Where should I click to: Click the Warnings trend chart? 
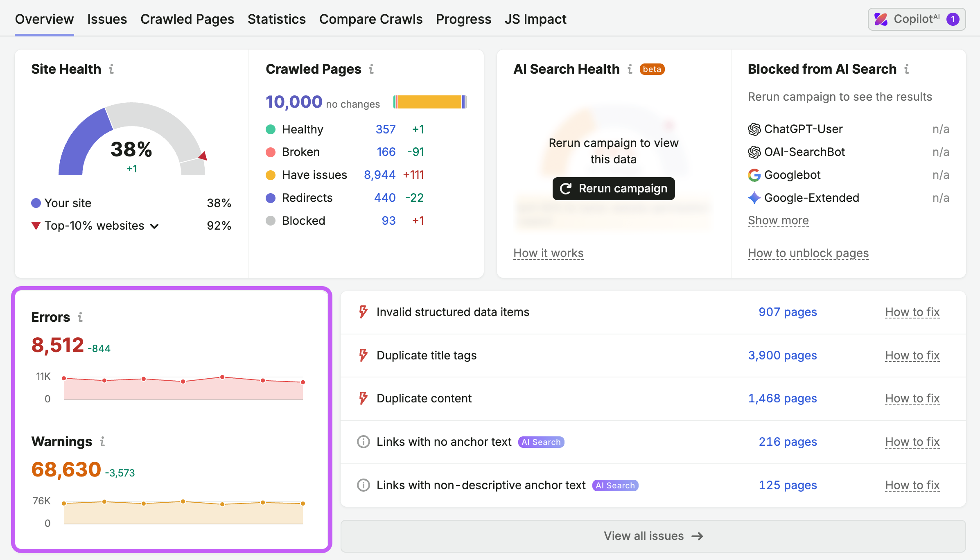[x=183, y=512]
